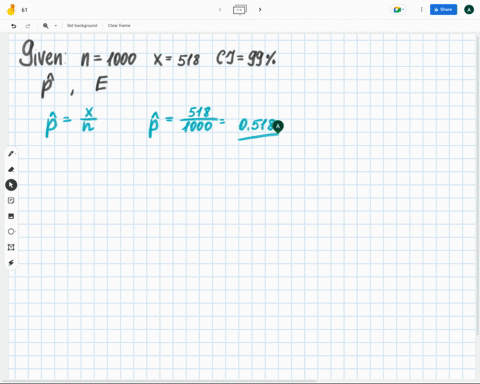The image size is (480, 384).
Task: Go to the previous frame
Action: coord(220,10)
